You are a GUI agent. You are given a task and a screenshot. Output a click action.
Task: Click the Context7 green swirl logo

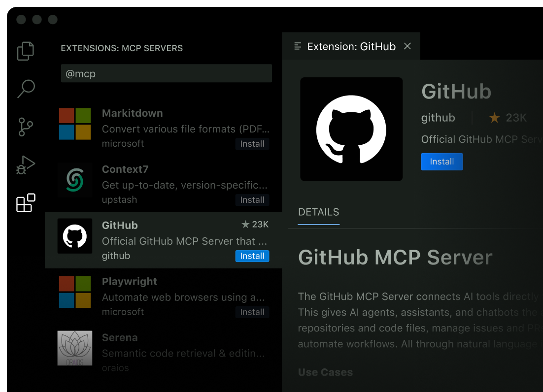point(75,180)
